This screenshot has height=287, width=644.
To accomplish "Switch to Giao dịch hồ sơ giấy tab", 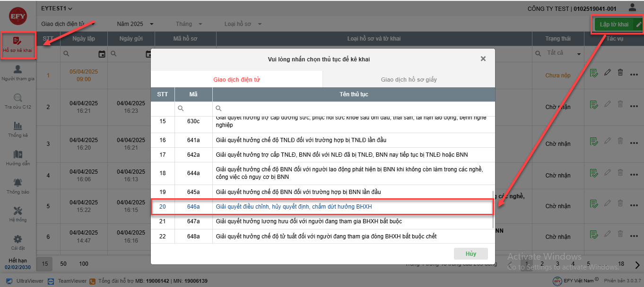I will point(409,79).
